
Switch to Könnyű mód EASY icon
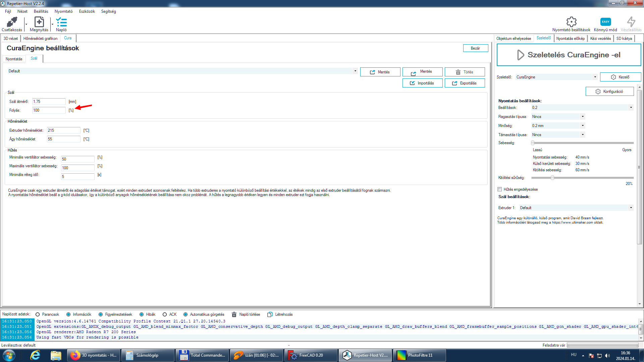(x=605, y=22)
